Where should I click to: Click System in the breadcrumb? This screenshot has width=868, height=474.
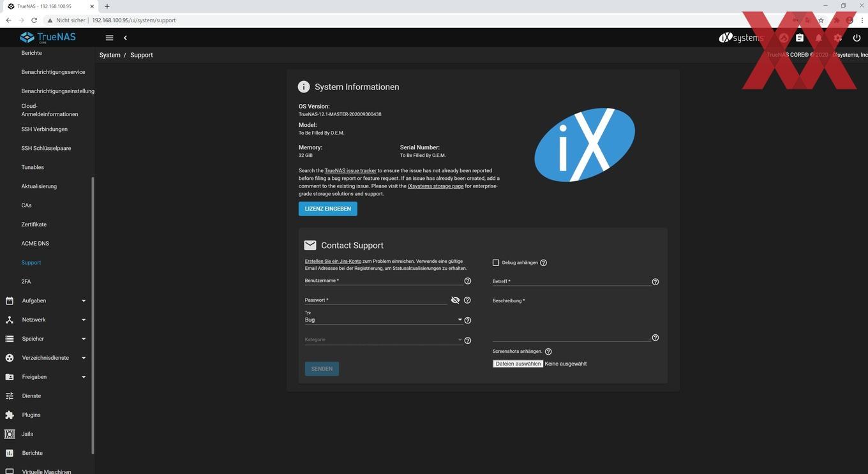click(110, 55)
